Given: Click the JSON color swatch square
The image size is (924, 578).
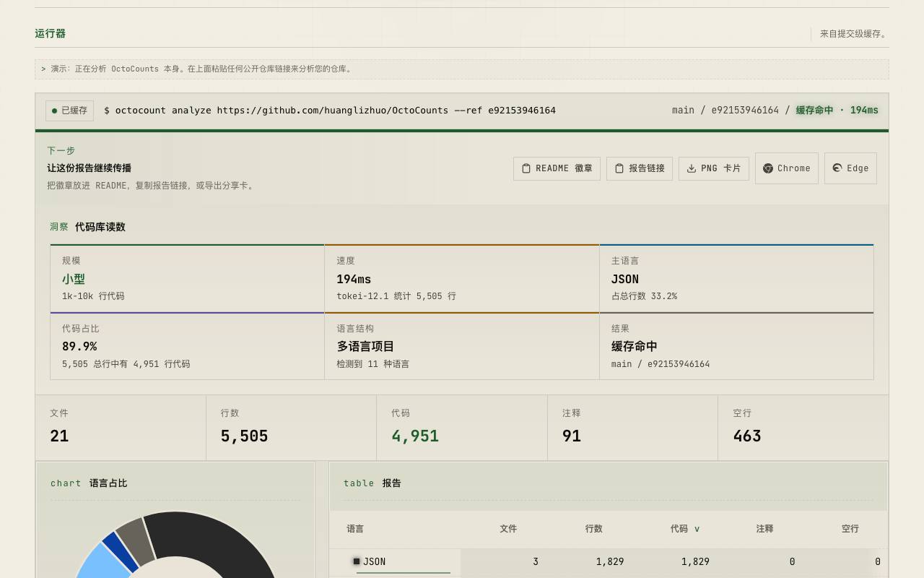Looking at the screenshot, I should pos(357,561).
